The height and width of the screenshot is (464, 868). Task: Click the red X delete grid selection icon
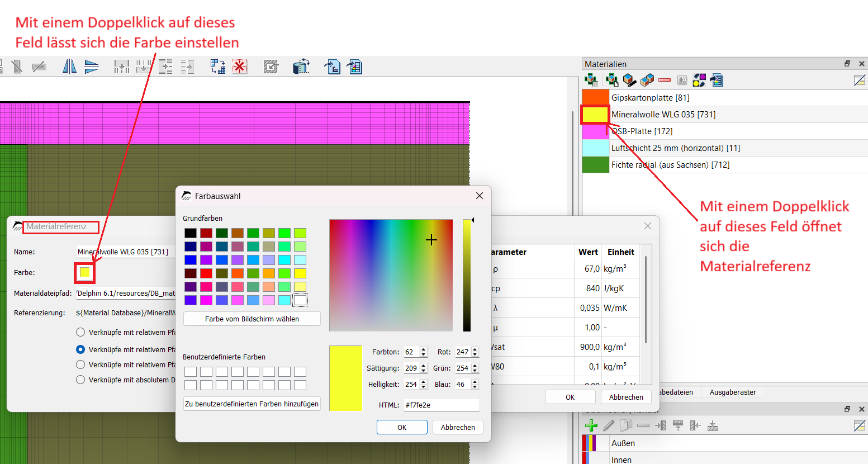[x=240, y=67]
